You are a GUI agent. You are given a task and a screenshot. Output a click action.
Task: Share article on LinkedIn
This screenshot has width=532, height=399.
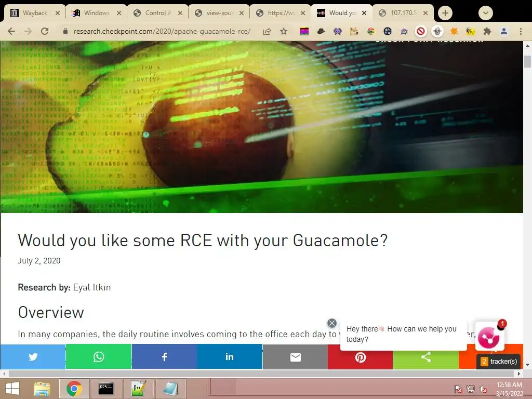(x=230, y=356)
